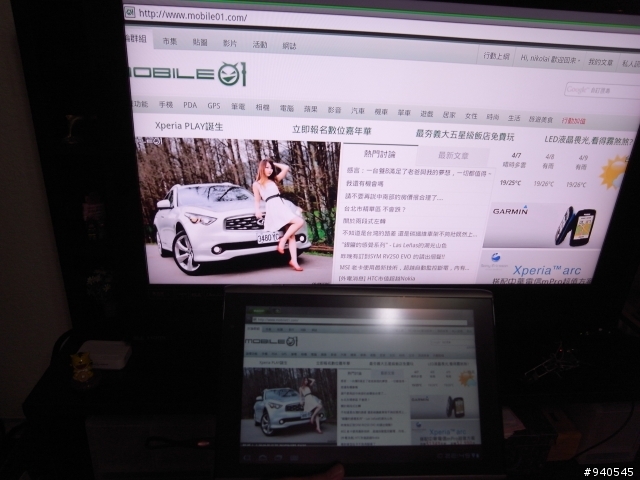
Task: Open the 蘋果 category
Action: (311, 109)
